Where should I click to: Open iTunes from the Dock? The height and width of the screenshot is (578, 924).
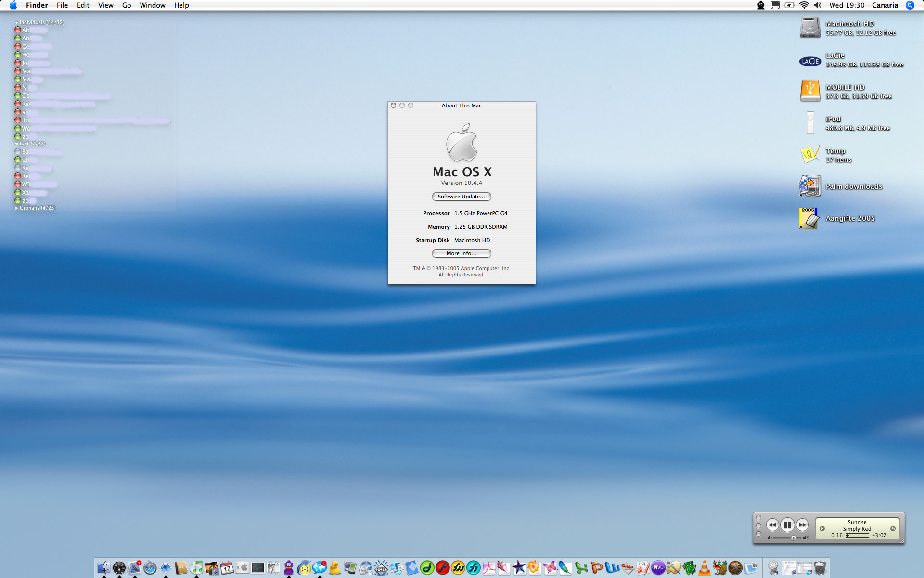pos(196,568)
